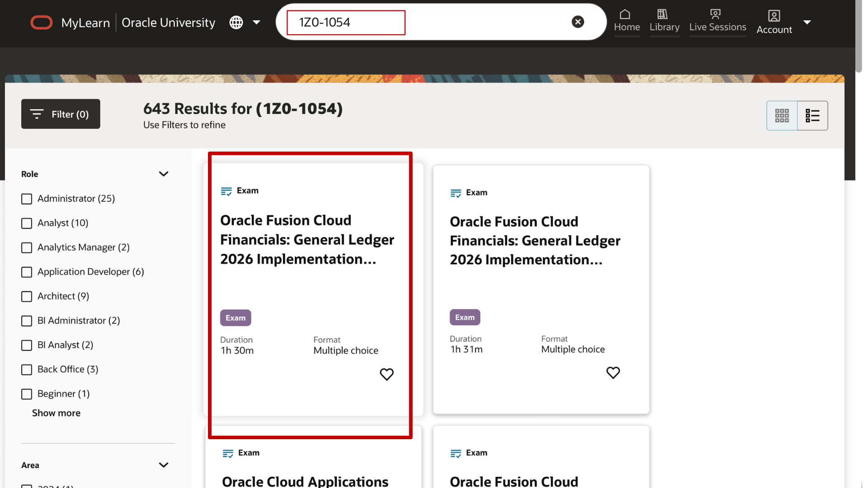Image resolution: width=868 pixels, height=488 pixels.
Task: Expand the Area filter section
Action: tap(164, 465)
